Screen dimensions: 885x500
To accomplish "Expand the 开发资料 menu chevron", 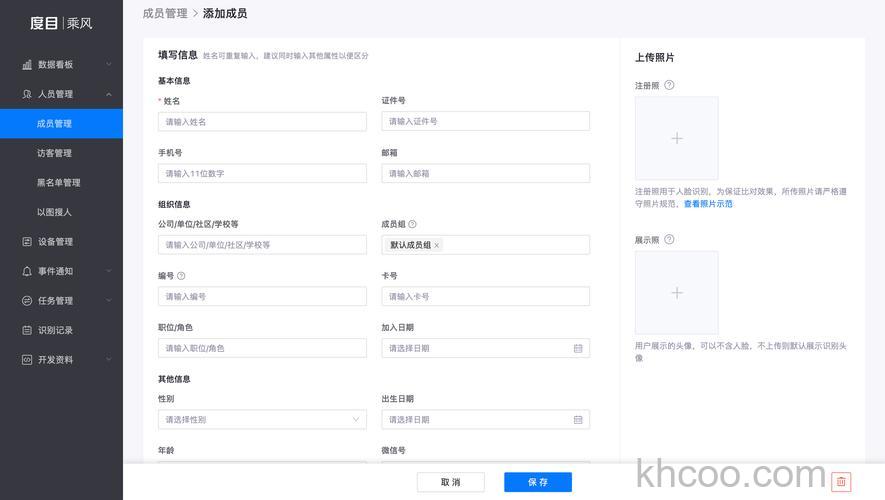I will [x=109, y=359].
